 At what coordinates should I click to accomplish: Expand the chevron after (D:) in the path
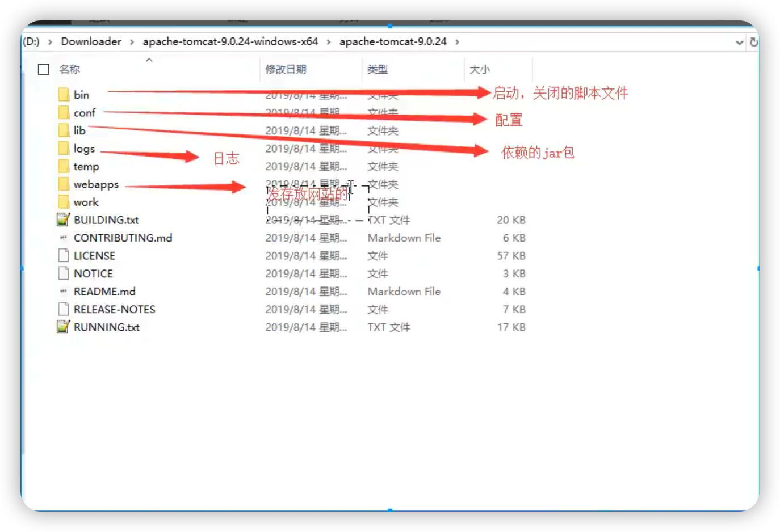50,42
